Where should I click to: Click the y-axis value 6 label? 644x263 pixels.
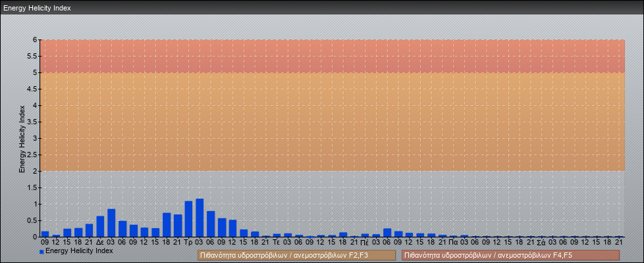(x=36, y=39)
